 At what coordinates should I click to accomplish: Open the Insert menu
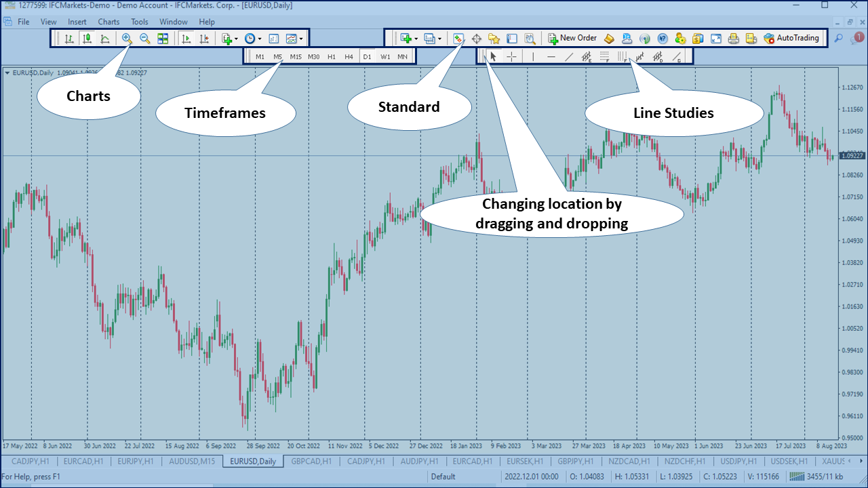coord(77,22)
